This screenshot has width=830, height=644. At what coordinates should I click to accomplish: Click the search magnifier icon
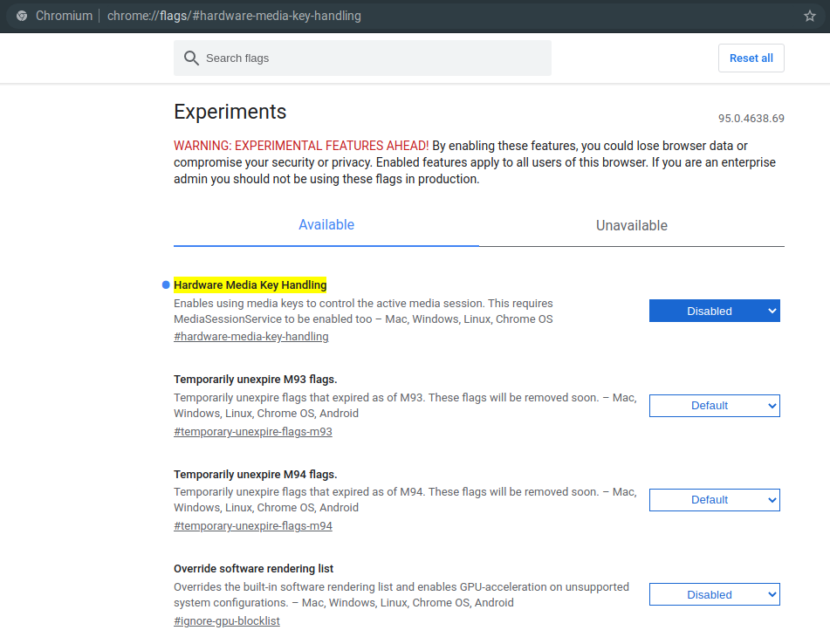(191, 58)
